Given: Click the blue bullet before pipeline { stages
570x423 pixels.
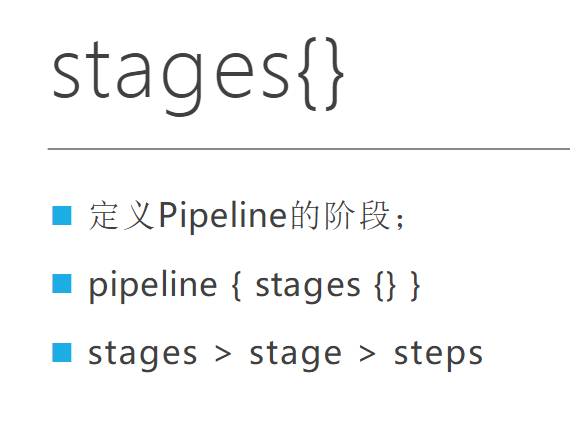Looking at the screenshot, I should point(62,283).
